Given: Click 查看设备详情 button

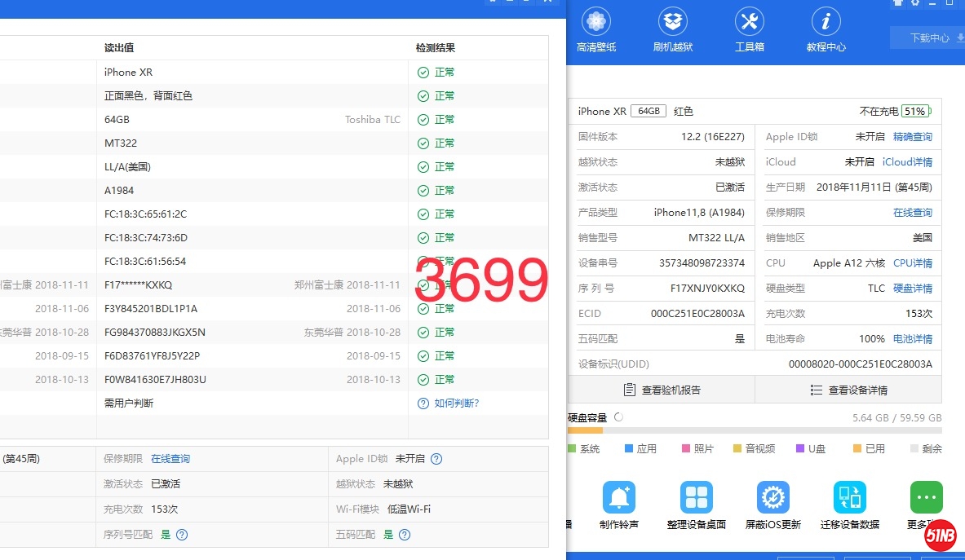Looking at the screenshot, I should click(x=848, y=390).
